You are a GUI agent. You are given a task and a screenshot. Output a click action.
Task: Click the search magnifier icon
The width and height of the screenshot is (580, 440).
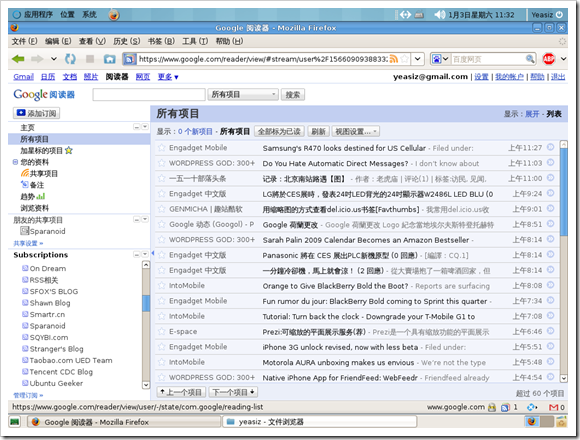(530, 59)
